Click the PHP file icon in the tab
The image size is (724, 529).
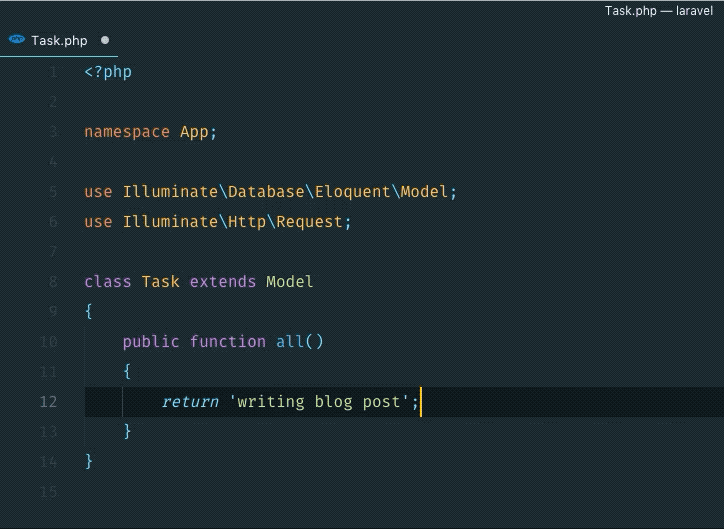coord(16,40)
